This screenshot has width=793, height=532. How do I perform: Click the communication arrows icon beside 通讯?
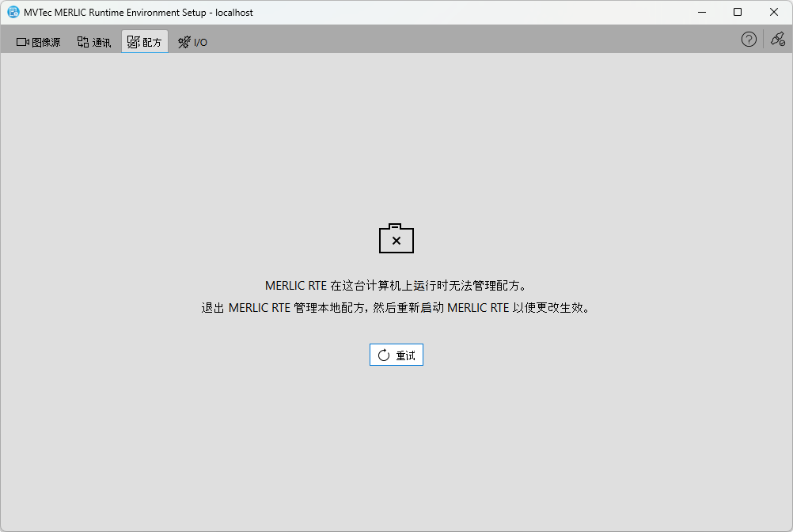pos(82,41)
